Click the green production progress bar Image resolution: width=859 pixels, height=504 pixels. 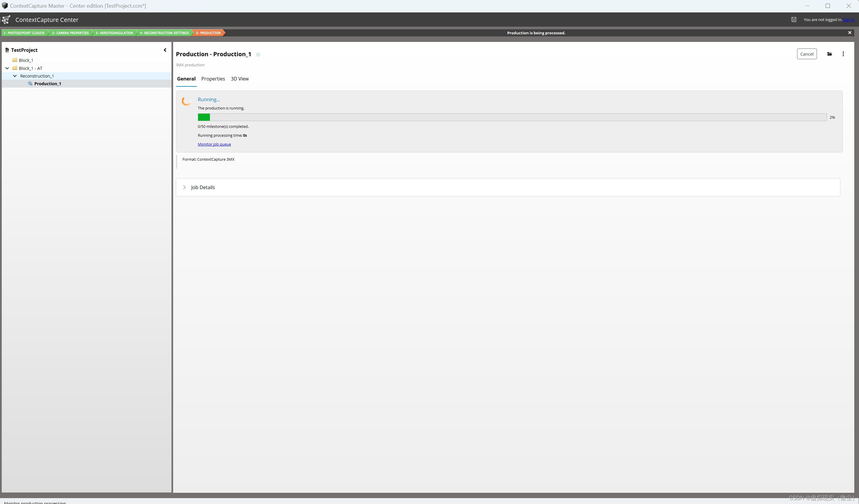point(204,117)
